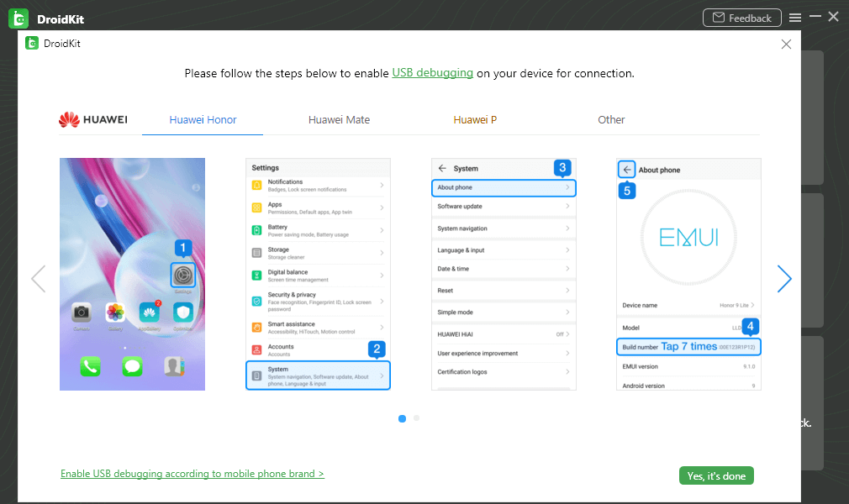Click the Reset row chevron

(x=567, y=290)
